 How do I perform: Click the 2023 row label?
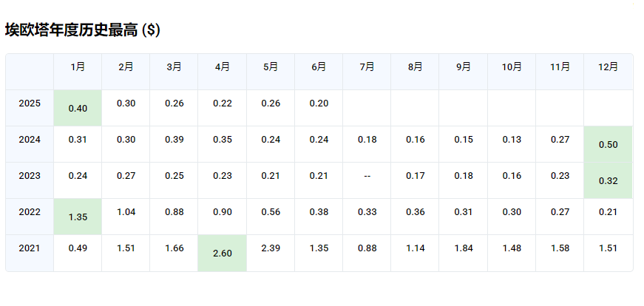[x=30, y=176]
